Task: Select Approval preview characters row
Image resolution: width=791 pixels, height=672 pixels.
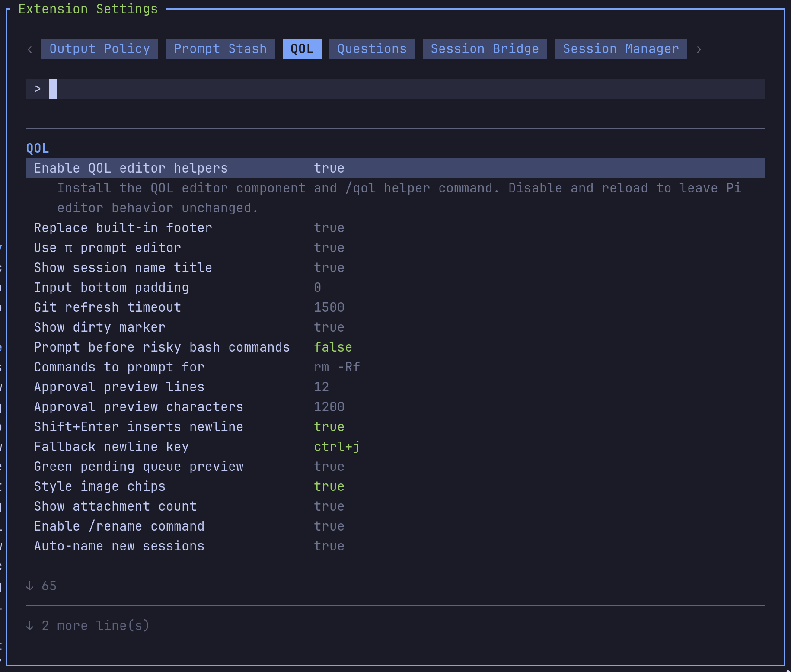Action: point(395,407)
